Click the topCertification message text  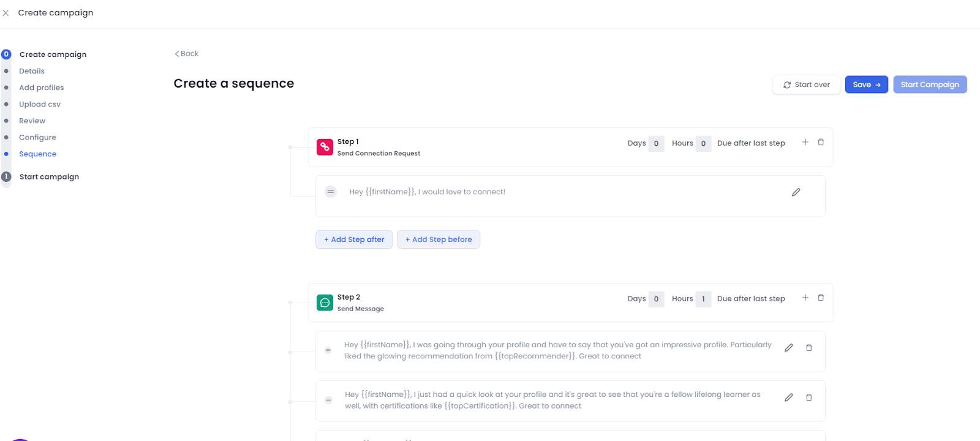pyautogui.click(x=552, y=400)
